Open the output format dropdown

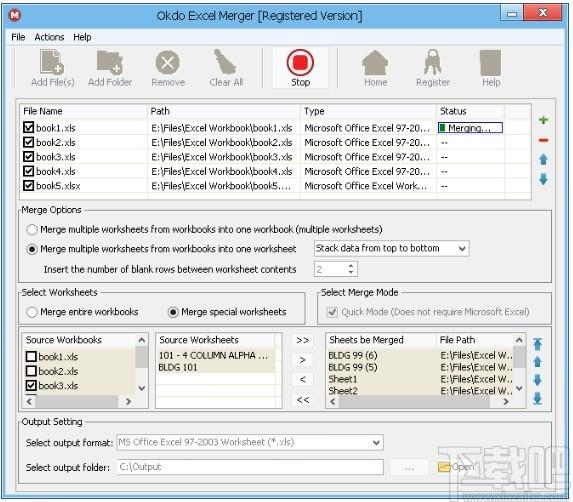coord(250,442)
